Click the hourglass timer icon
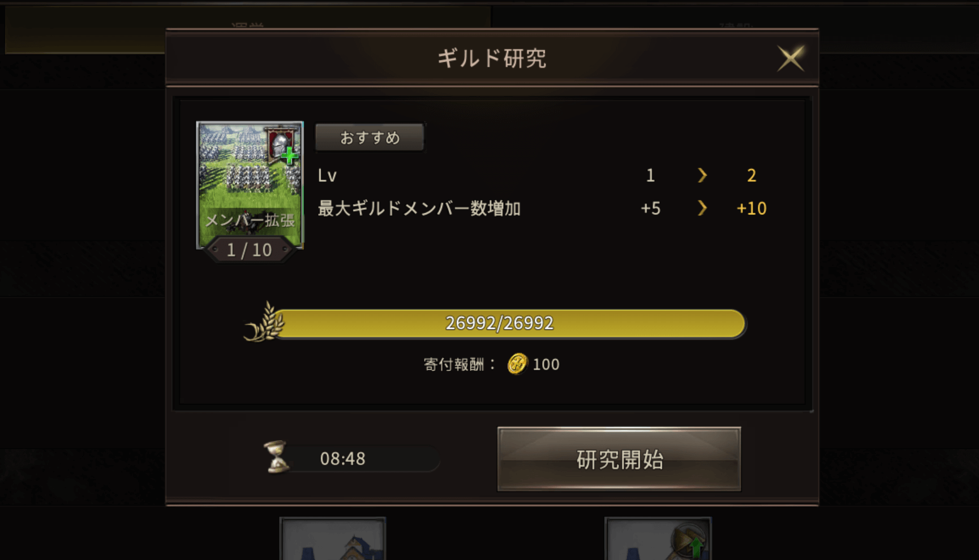Screen dimensions: 979x560 (x=277, y=458)
